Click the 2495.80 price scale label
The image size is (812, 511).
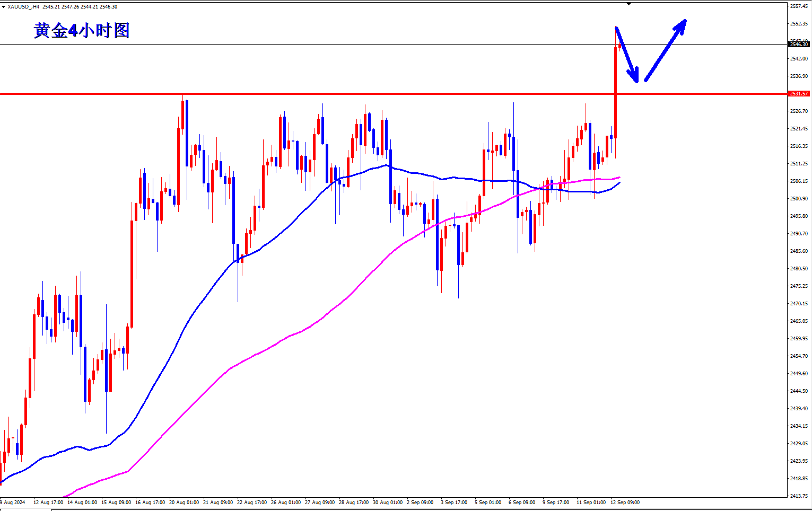pos(799,216)
